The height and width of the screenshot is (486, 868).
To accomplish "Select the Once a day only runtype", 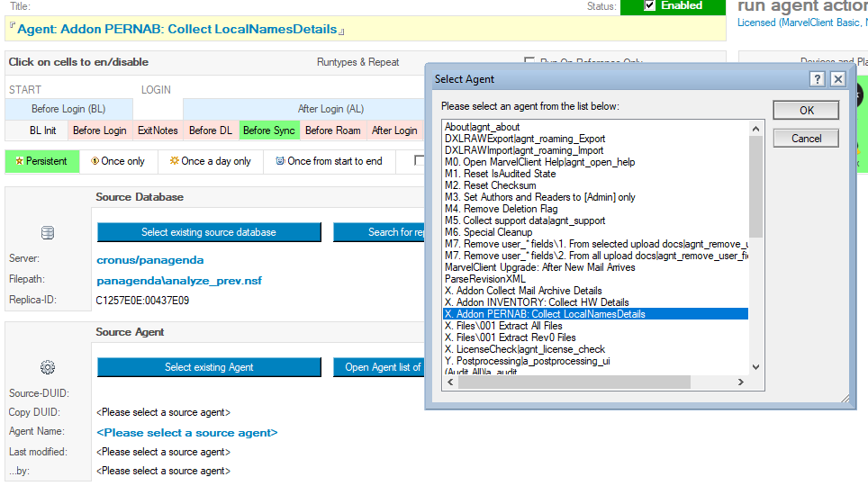I will click(x=211, y=161).
